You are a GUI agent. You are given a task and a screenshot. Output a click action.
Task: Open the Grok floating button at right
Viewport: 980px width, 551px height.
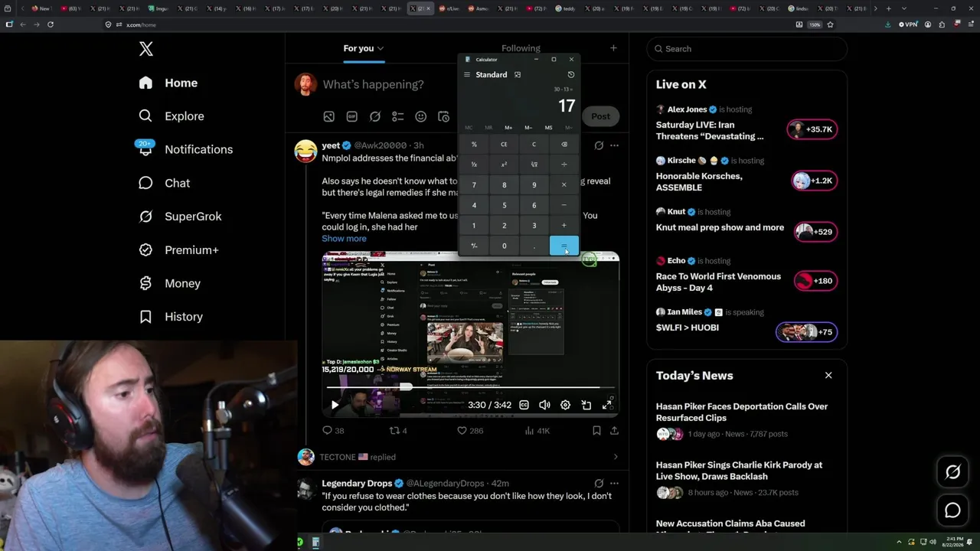pyautogui.click(x=952, y=472)
